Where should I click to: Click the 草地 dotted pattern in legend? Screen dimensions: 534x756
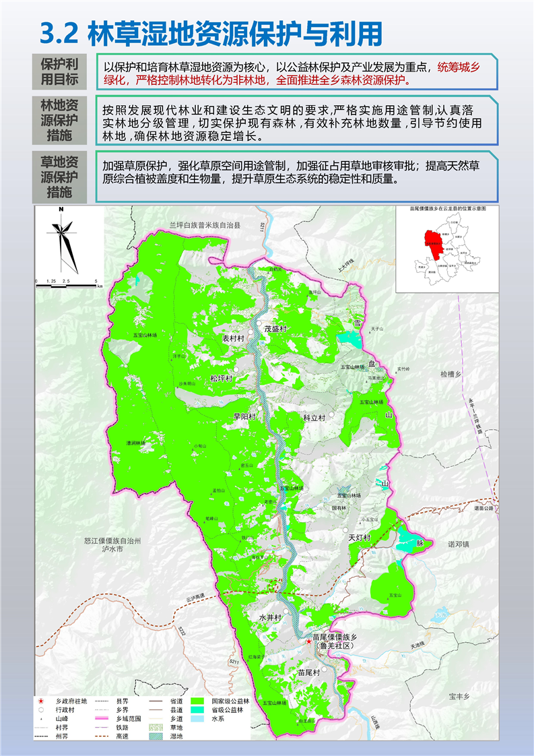point(156,728)
